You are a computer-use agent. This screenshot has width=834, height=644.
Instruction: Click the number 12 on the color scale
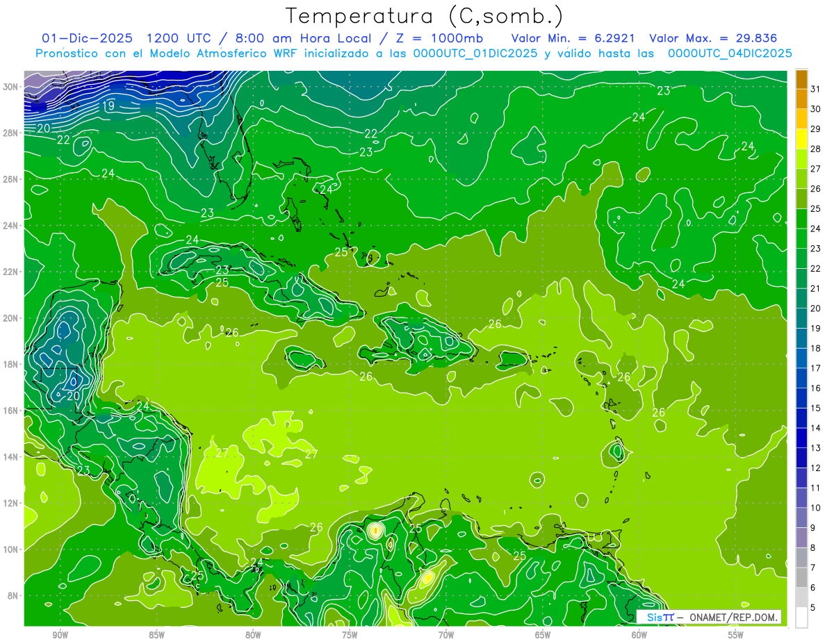coord(816,468)
